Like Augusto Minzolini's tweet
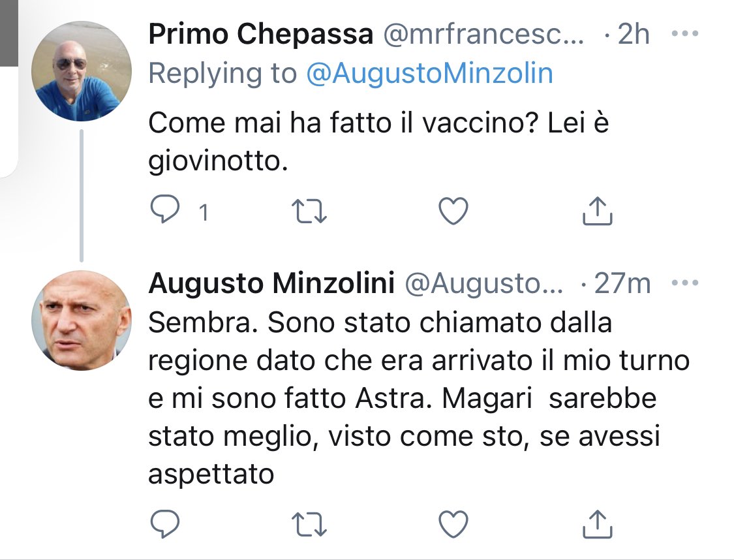This screenshot has height=560, width=734. (x=452, y=523)
